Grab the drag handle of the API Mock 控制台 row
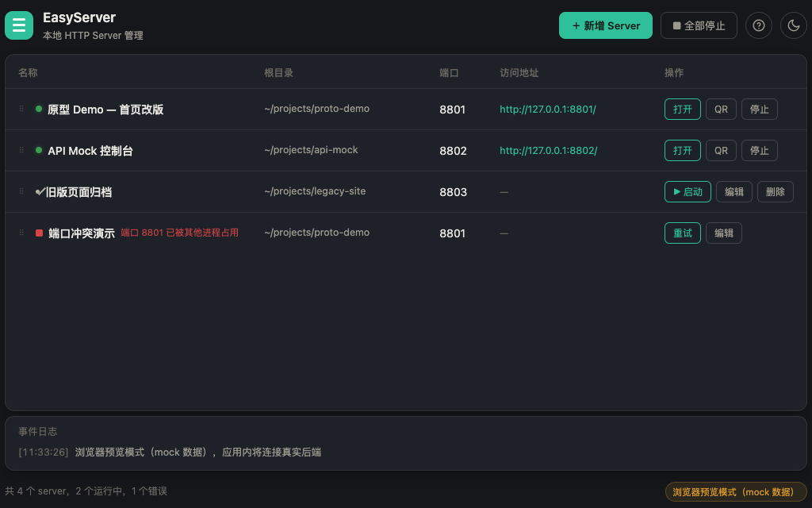The image size is (812, 508). coord(21,150)
